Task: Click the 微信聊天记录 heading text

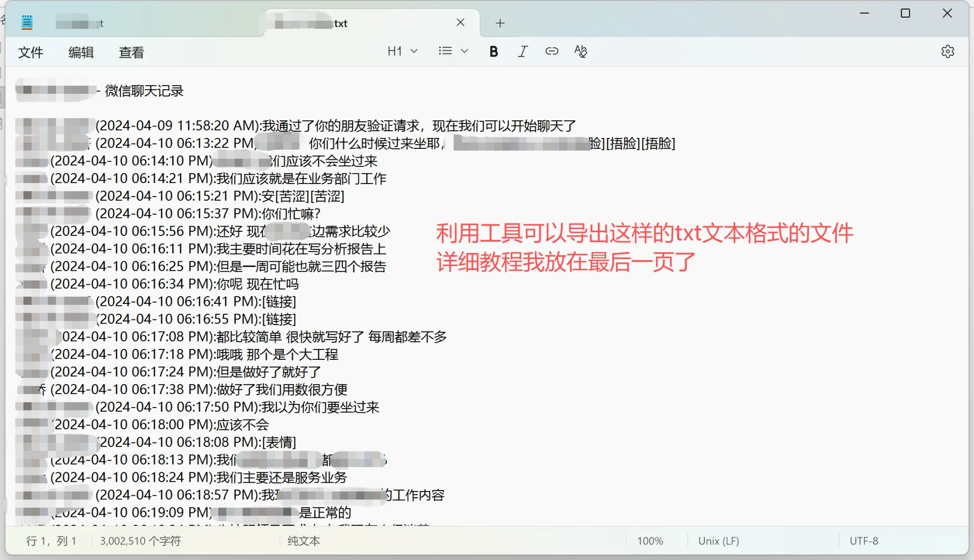Action: [x=144, y=91]
